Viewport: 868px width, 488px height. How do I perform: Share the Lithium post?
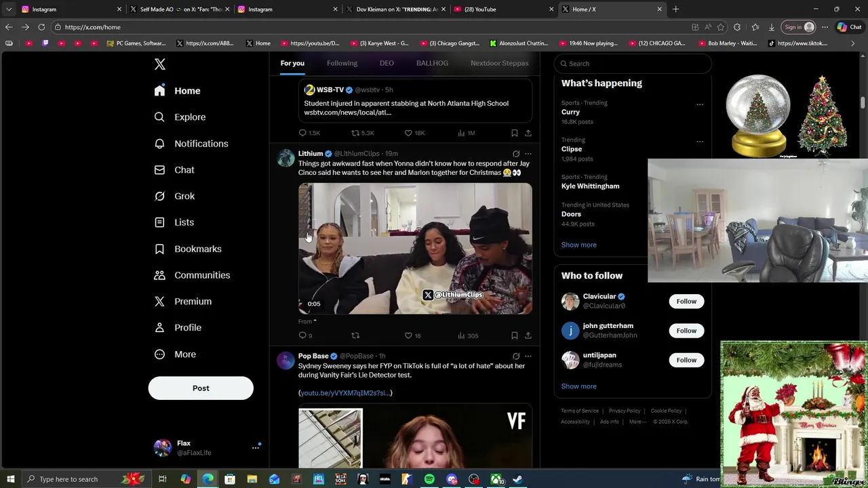528,335
